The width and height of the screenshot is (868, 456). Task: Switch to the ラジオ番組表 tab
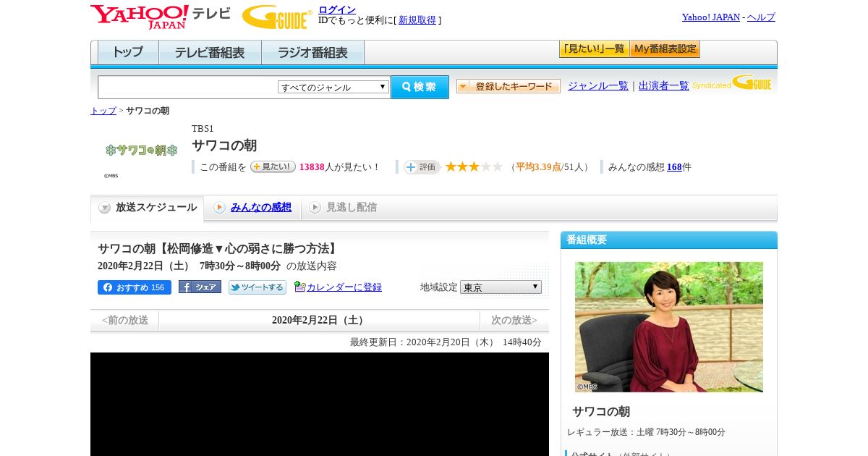pyautogui.click(x=312, y=52)
